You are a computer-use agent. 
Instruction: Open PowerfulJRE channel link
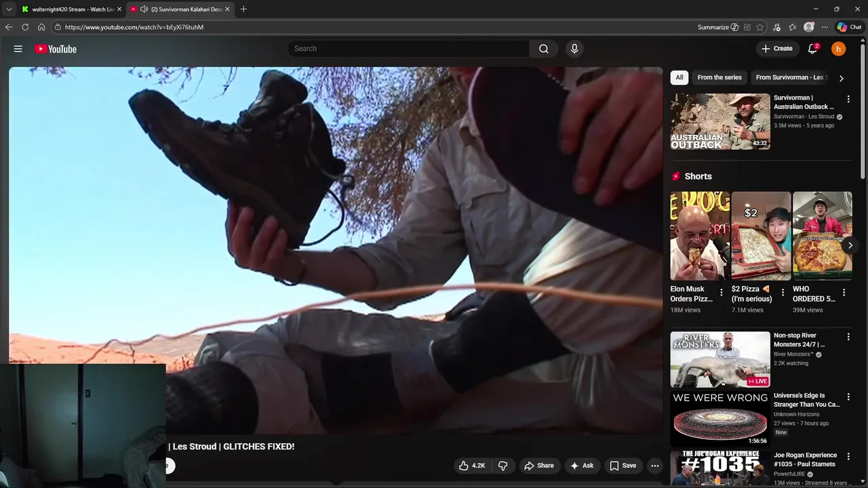click(789, 474)
